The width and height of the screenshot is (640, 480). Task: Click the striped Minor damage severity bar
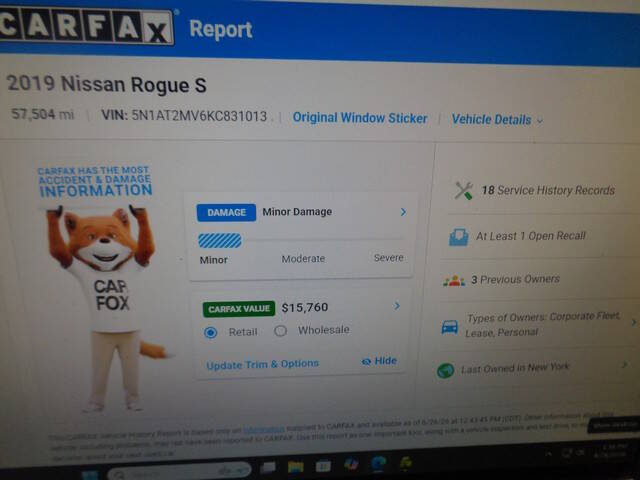[220, 240]
